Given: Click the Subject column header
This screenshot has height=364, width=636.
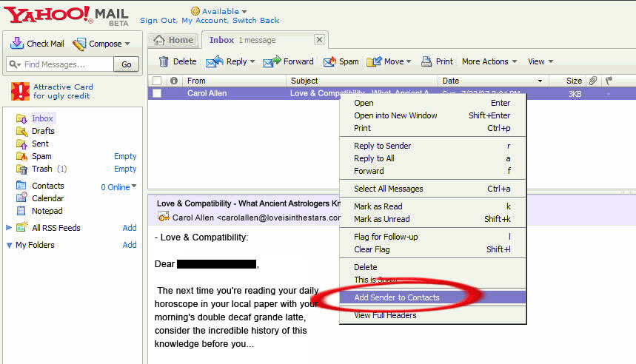Looking at the screenshot, I should tap(362, 81).
